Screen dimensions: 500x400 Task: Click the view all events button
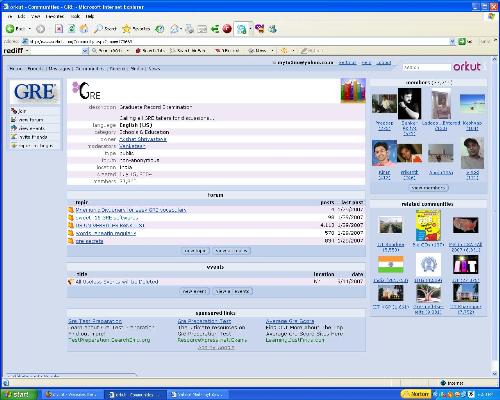[x=232, y=291]
